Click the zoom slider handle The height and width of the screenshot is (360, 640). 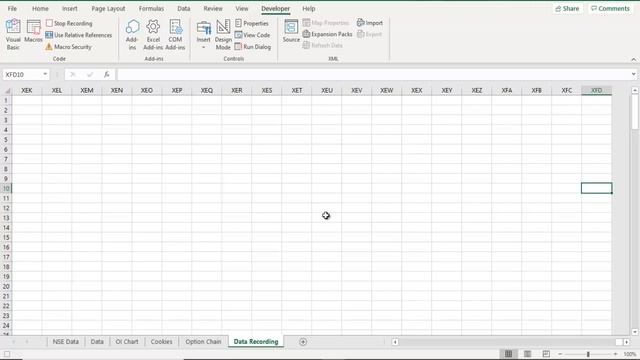tap(588, 354)
